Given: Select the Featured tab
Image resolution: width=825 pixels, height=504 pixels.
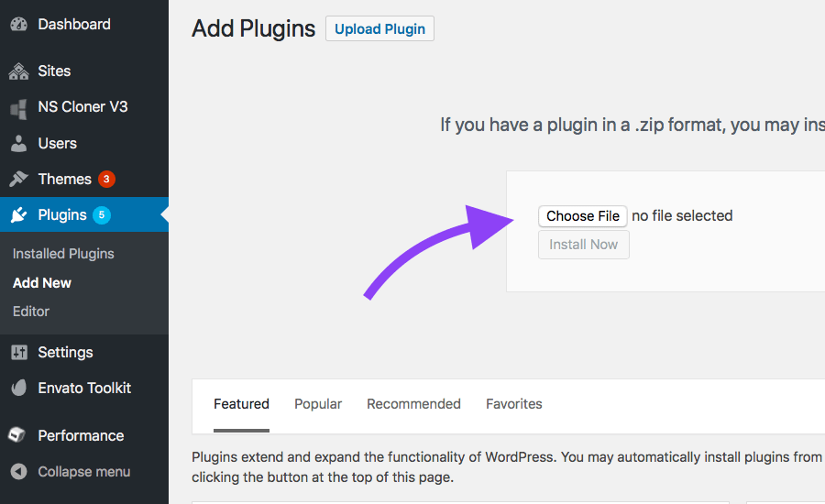Looking at the screenshot, I should [241, 404].
